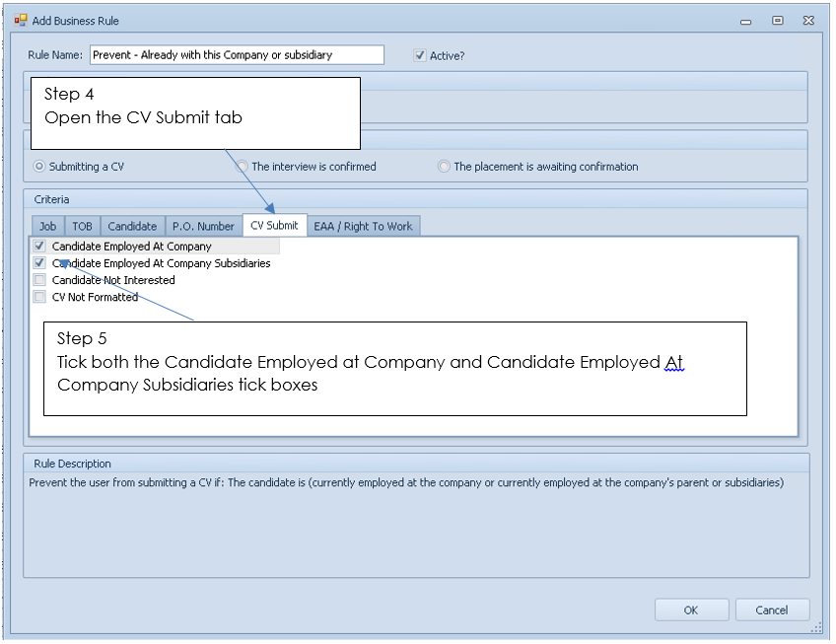Toggle the Active? checkbox
This screenshot has width=836, height=644.
pos(421,56)
